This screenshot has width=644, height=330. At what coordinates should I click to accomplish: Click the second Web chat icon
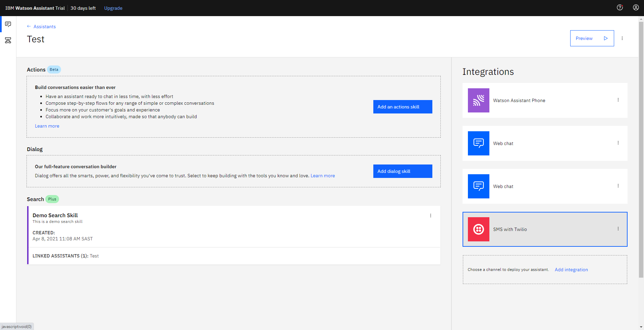point(479,186)
